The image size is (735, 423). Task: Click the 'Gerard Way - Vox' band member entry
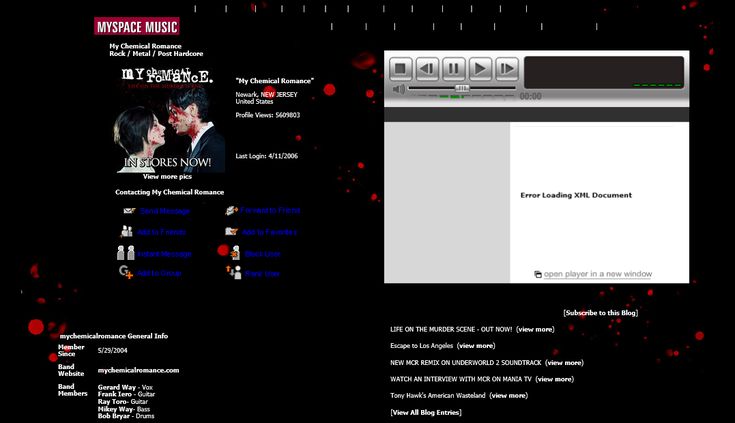tap(125, 387)
